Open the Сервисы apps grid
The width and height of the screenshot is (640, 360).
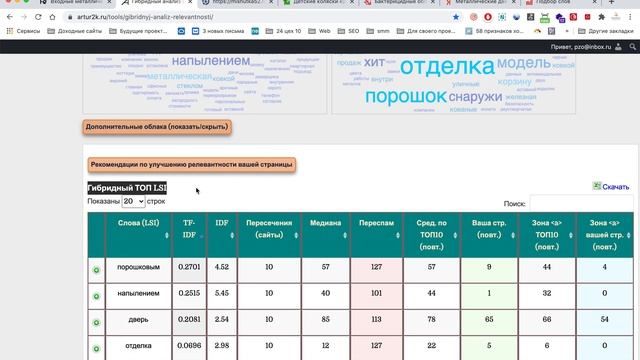[x=23, y=31]
